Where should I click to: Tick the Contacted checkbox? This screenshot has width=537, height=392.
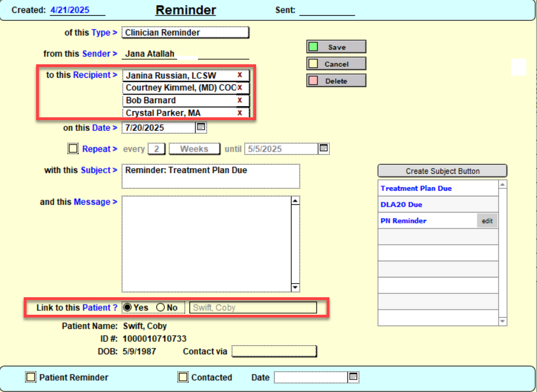click(x=183, y=377)
